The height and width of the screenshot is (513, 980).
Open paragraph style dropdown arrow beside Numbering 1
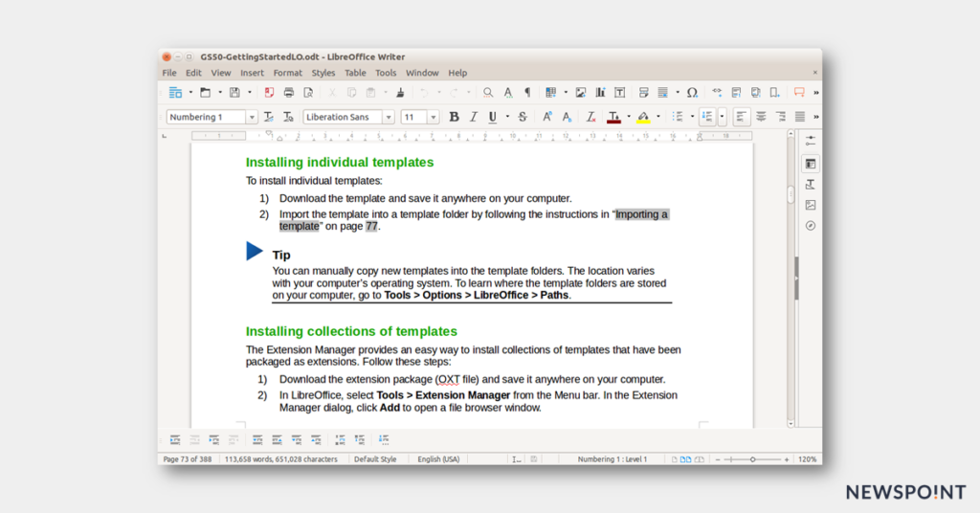252,117
